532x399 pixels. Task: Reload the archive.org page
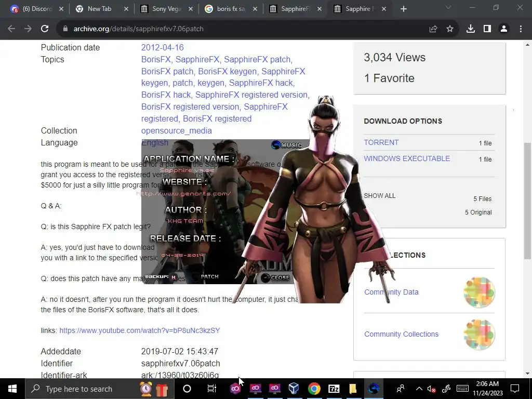click(x=45, y=29)
